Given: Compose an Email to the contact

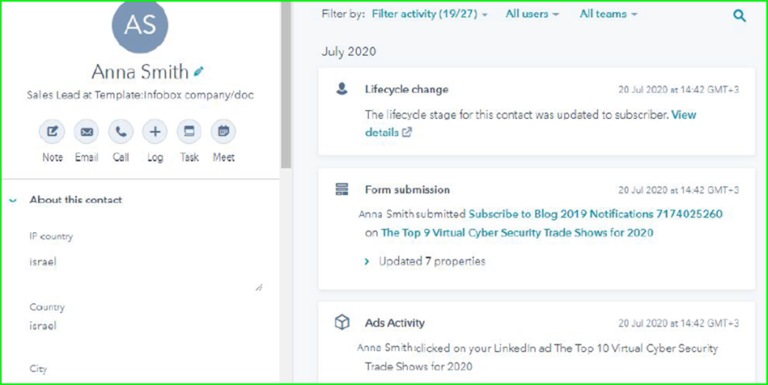Looking at the screenshot, I should coord(86,132).
